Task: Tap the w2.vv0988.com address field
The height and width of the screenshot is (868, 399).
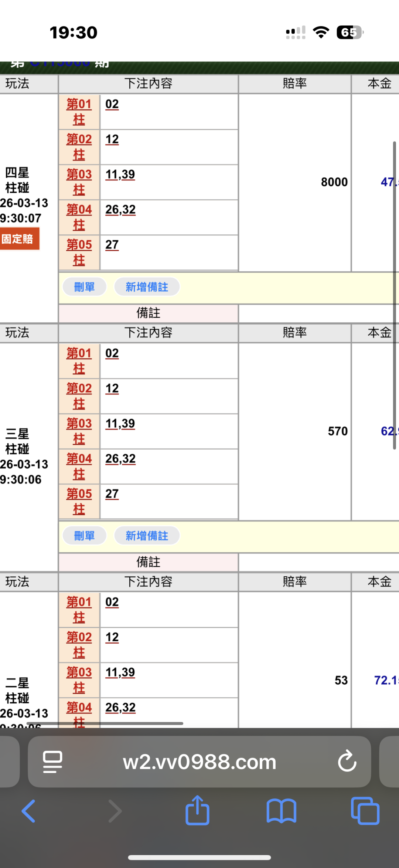Action: coord(199,762)
